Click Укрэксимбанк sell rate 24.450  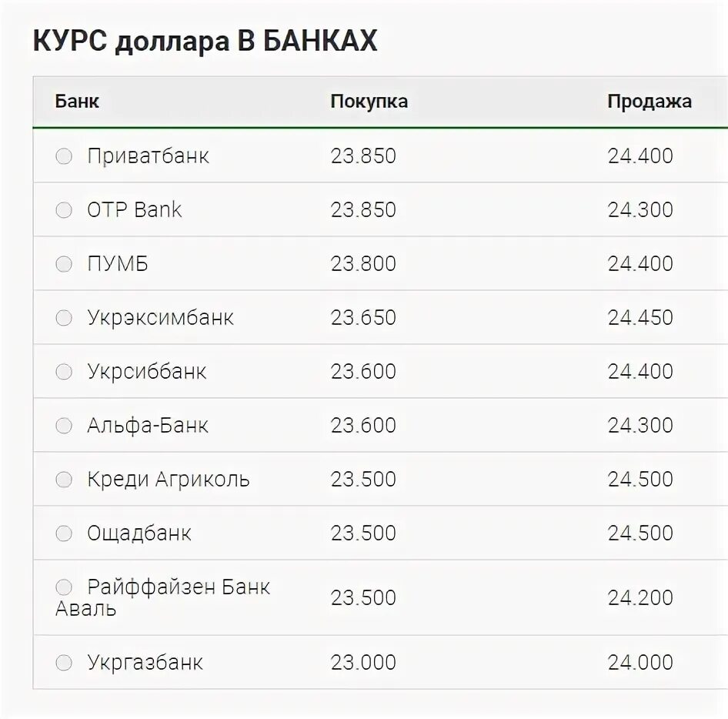click(x=641, y=318)
